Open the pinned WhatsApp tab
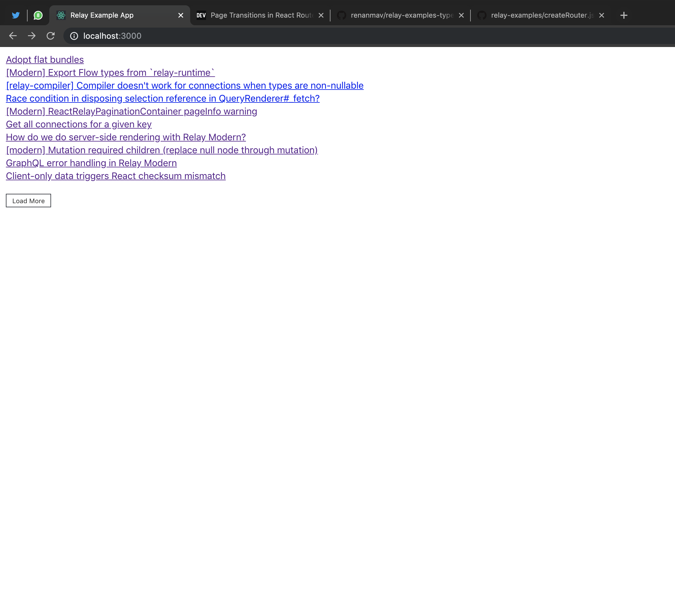675x616 pixels. coord(38,15)
